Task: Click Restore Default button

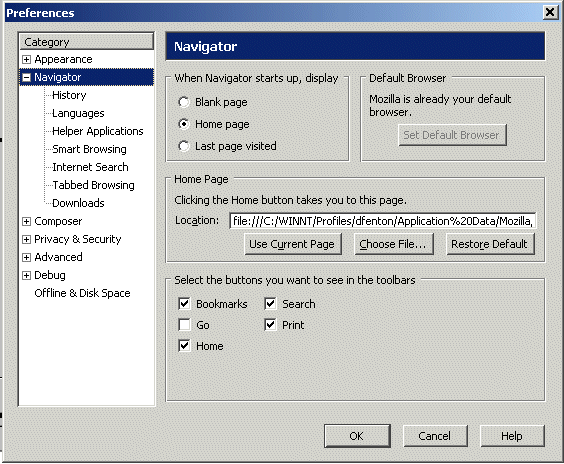Action: point(491,244)
